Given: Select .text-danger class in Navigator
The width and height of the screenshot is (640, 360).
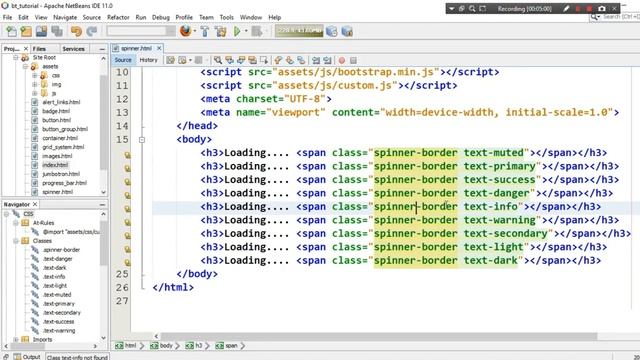Looking at the screenshot, I should [58, 259].
